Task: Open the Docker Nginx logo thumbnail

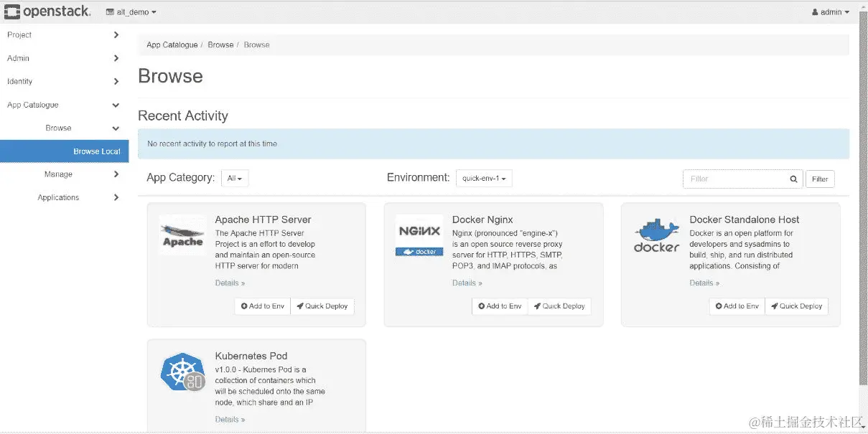Action: click(x=419, y=235)
